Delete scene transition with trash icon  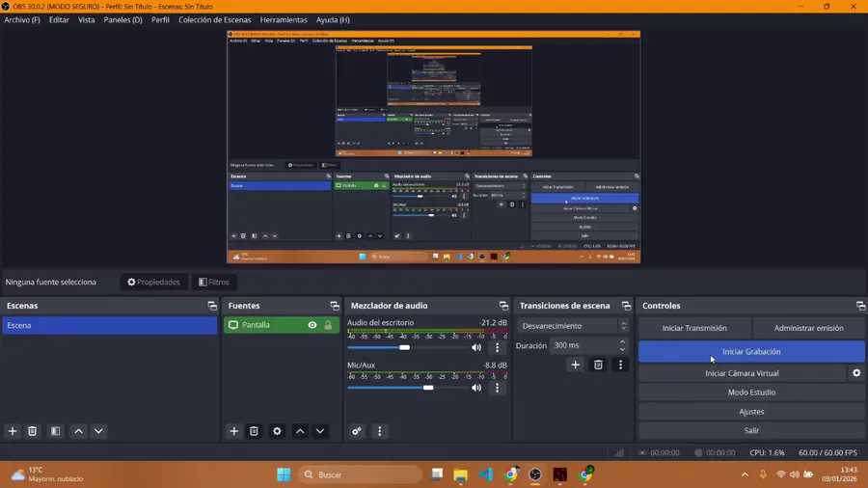pos(598,365)
